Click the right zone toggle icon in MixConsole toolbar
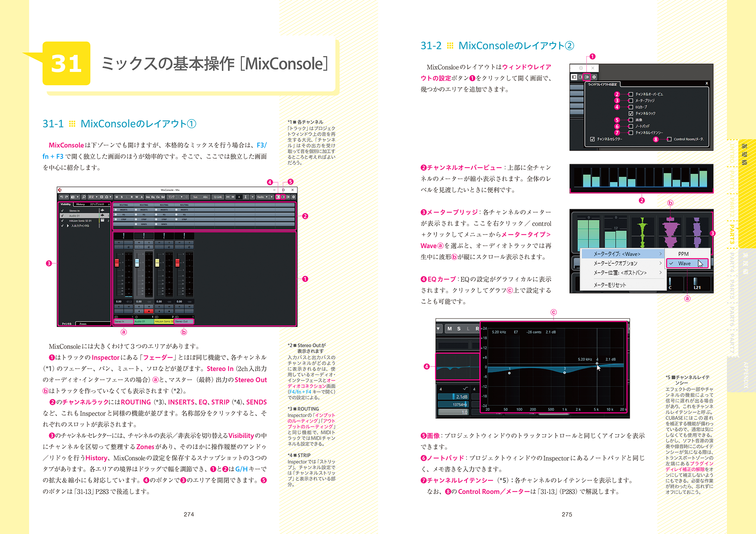Image resolution: width=756 pixels, height=534 pixels. click(x=283, y=197)
